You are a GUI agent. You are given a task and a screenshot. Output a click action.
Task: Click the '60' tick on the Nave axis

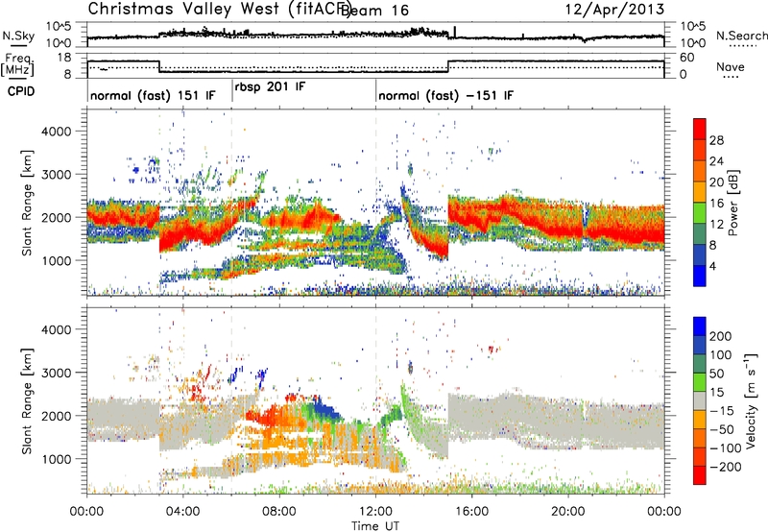click(x=686, y=58)
